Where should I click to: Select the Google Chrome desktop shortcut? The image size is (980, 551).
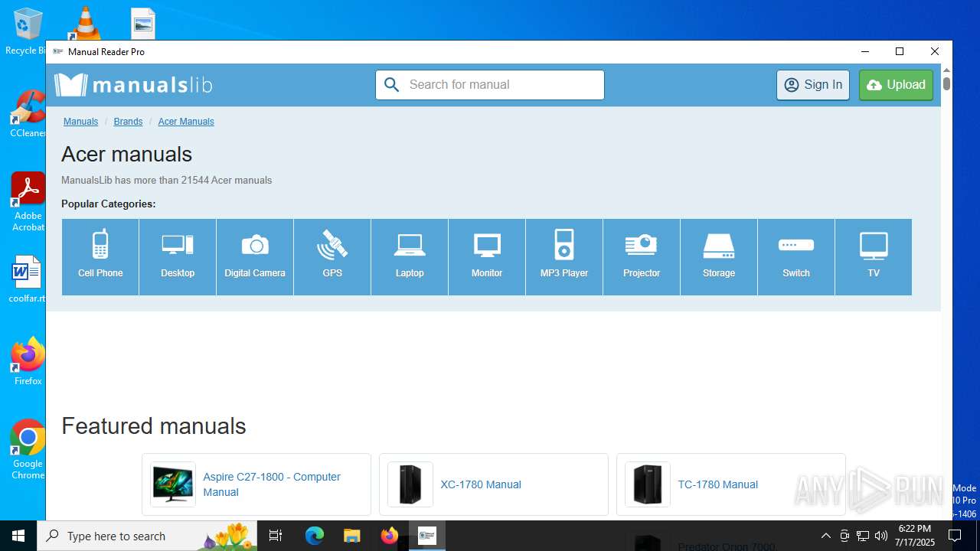28,450
